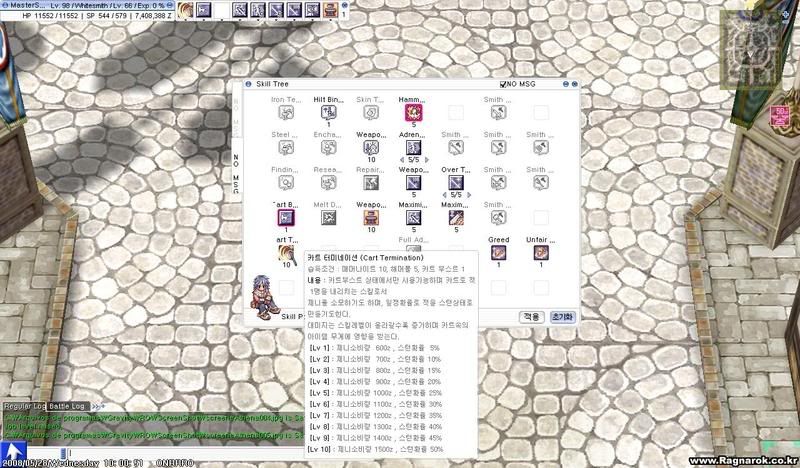
Task: Select the Greed skill icon
Action: (x=498, y=253)
